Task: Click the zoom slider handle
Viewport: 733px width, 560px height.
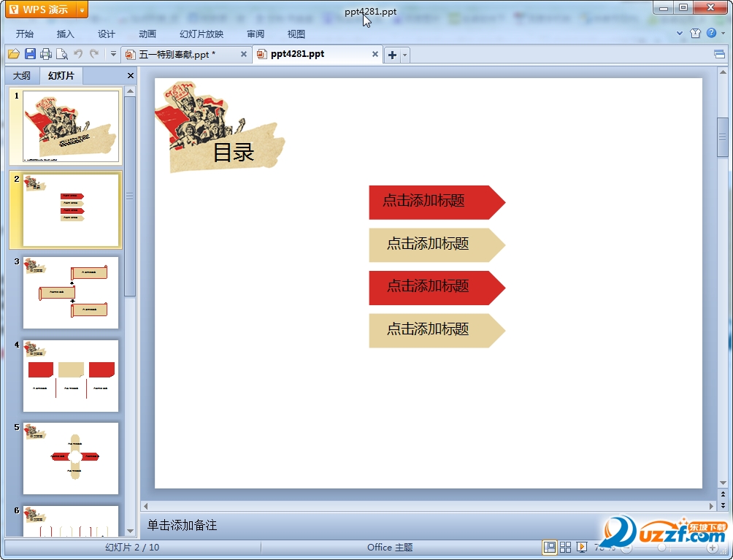Action: pyautogui.click(x=662, y=547)
